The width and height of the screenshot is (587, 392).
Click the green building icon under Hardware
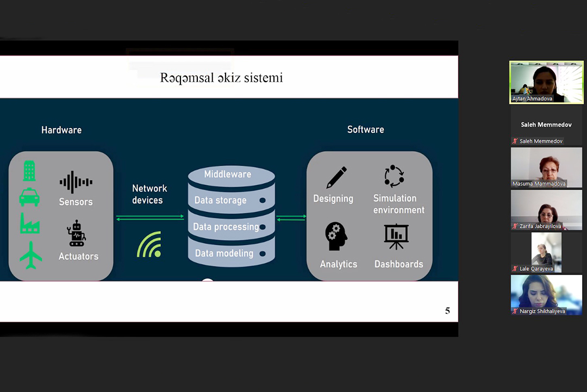29,170
